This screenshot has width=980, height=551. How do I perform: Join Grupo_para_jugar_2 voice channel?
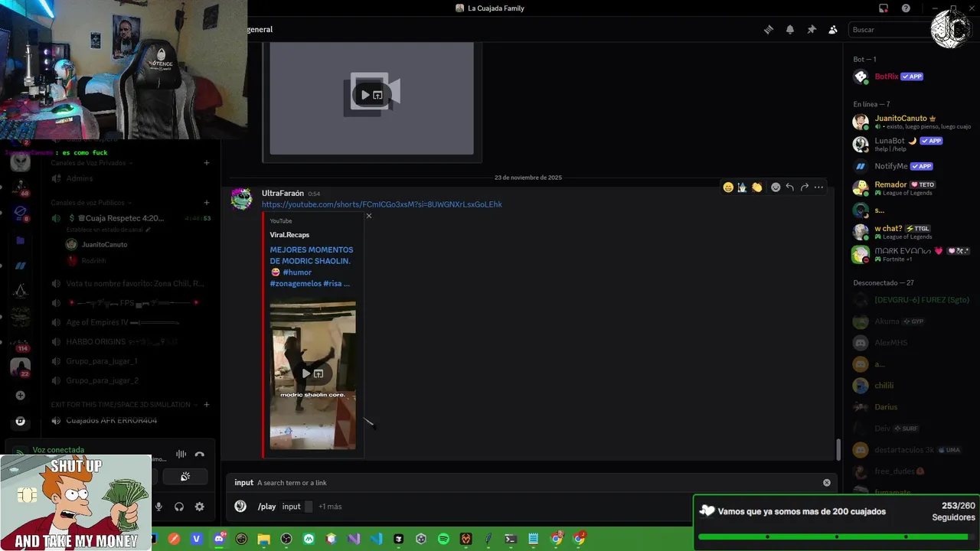tap(130, 380)
